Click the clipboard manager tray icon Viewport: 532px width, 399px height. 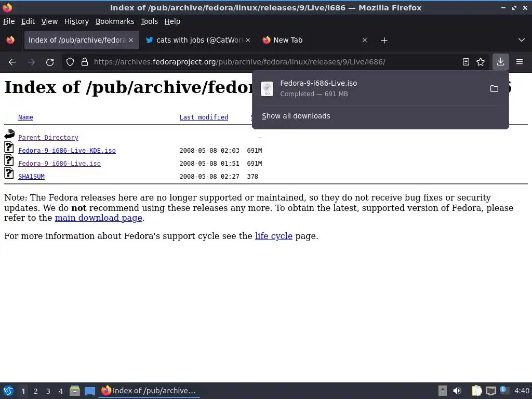point(477,391)
